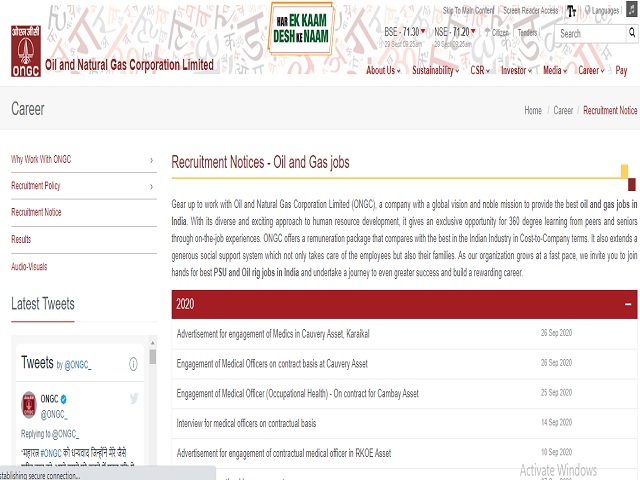Click the verified badge next to ONGC

click(64, 399)
